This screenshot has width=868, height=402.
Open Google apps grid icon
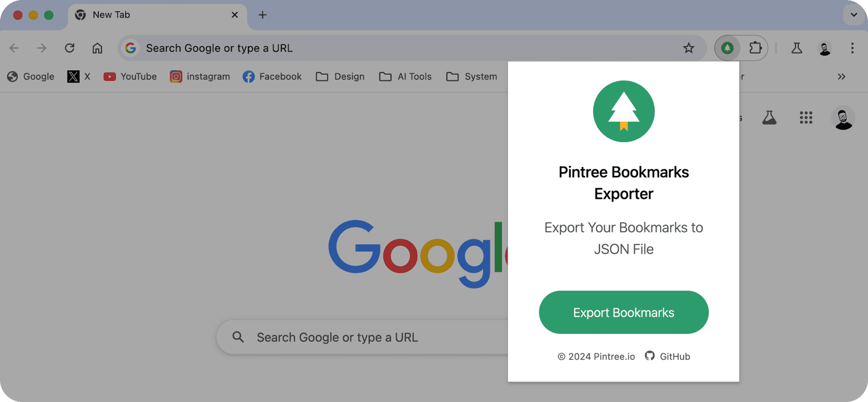click(806, 117)
